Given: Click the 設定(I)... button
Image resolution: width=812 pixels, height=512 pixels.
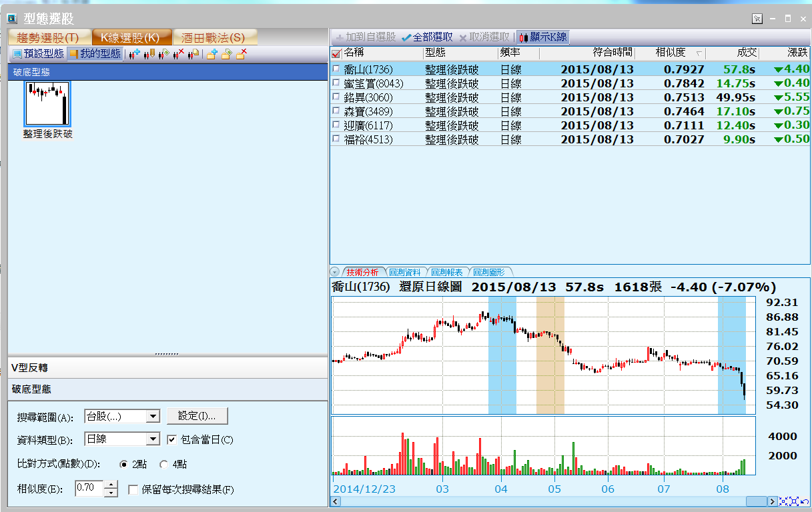Looking at the screenshot, I should 197,416.
